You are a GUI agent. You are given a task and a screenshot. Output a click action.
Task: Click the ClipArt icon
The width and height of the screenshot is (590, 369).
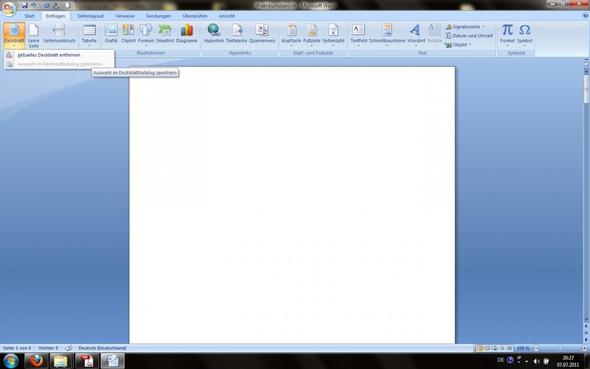(x=128, y=34)
